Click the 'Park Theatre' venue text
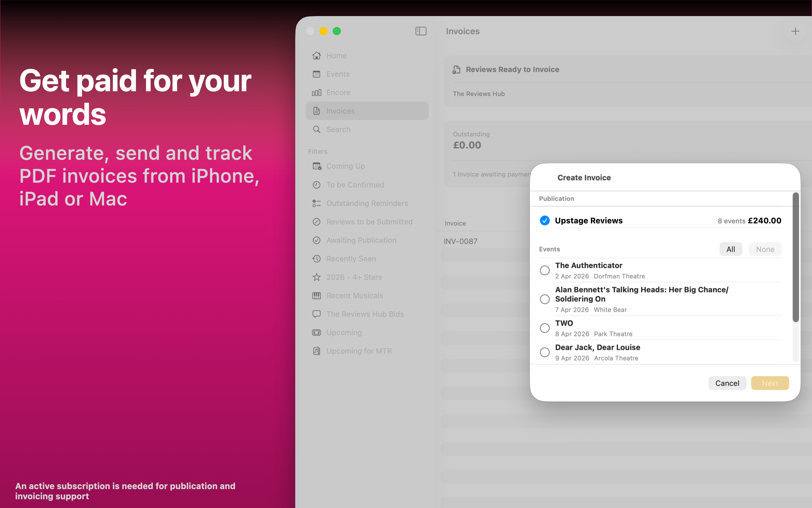The height and width of the screenshot is (508, 812). point(613,334)
